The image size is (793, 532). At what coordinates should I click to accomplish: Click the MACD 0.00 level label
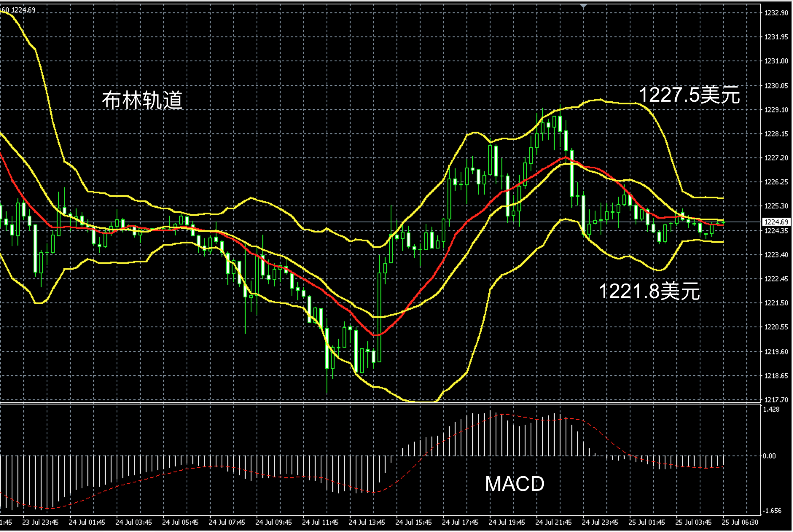[769, 456]
